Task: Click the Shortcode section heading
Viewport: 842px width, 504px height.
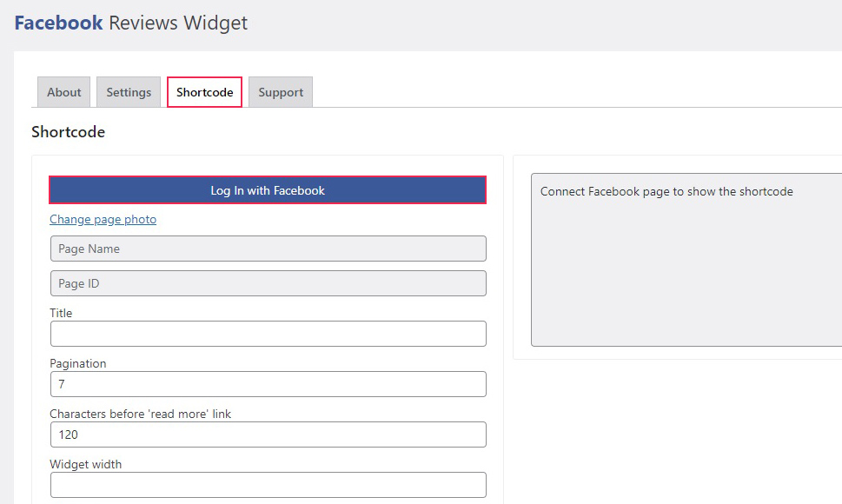Action: click(x=68, y=132)
